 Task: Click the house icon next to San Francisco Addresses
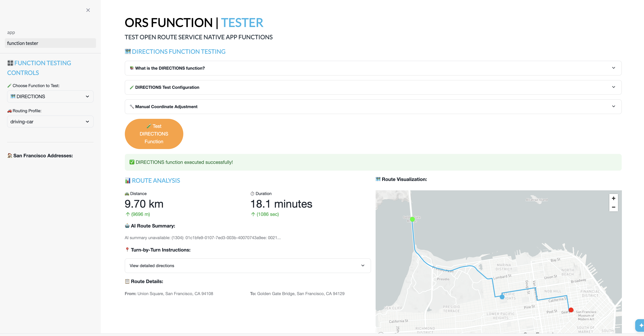(x=10, y=155)
